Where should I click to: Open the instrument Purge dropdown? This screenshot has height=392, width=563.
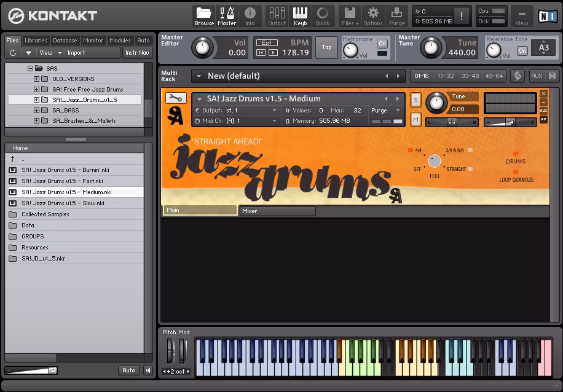pos(385,111)
